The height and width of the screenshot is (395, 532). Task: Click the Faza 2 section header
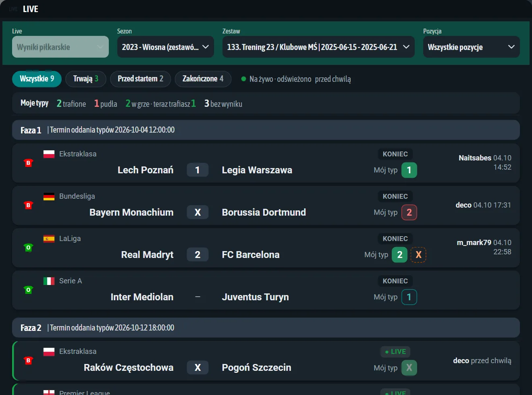tap(266, 328)
